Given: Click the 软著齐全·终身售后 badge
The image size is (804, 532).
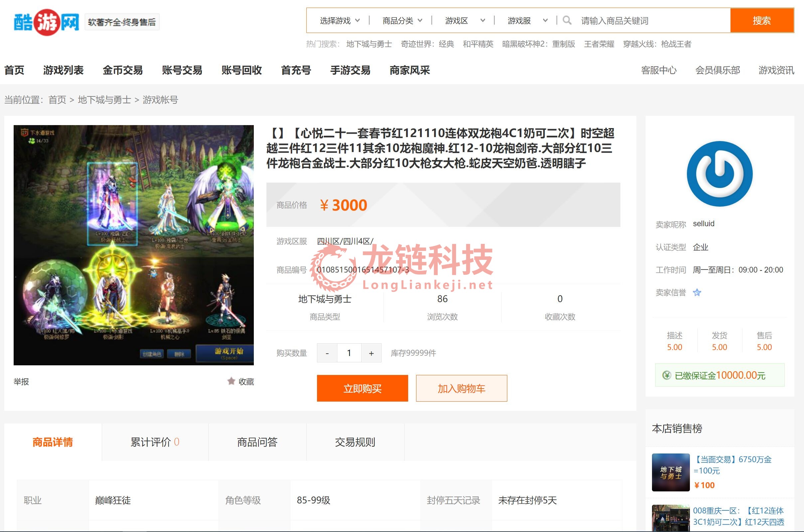Looking at the screenshot, I should tap(122, 22).
